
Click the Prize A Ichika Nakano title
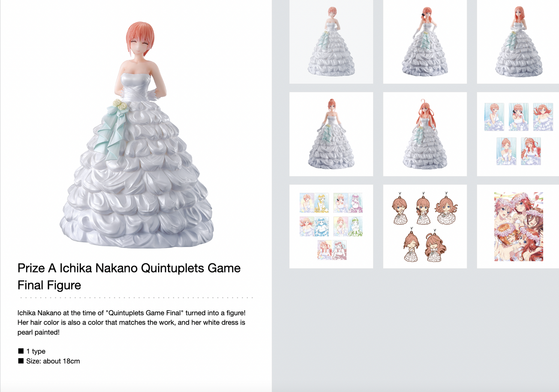point(129,276)
